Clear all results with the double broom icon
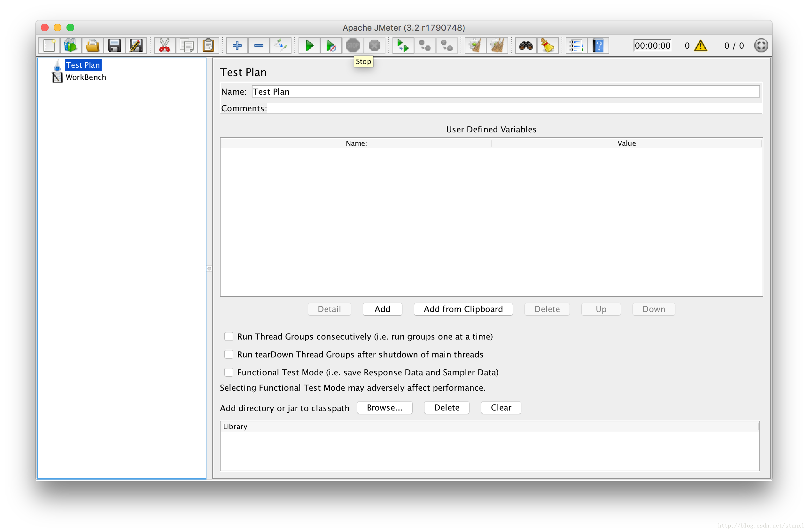This screenshot has height=532, width=808. 497,45
